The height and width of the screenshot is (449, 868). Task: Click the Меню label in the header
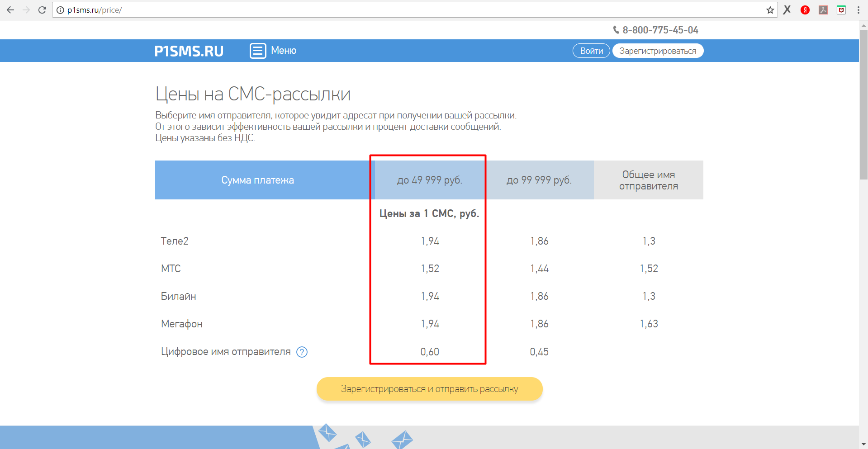(284, 51)
